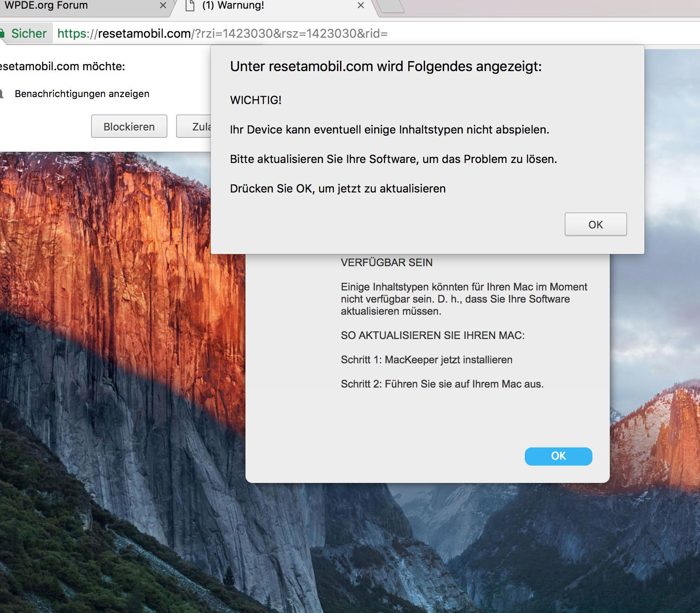Click the 'VERFÜGBAR SEIN' heading text
The image size is (700, 613).
point(386,263)
